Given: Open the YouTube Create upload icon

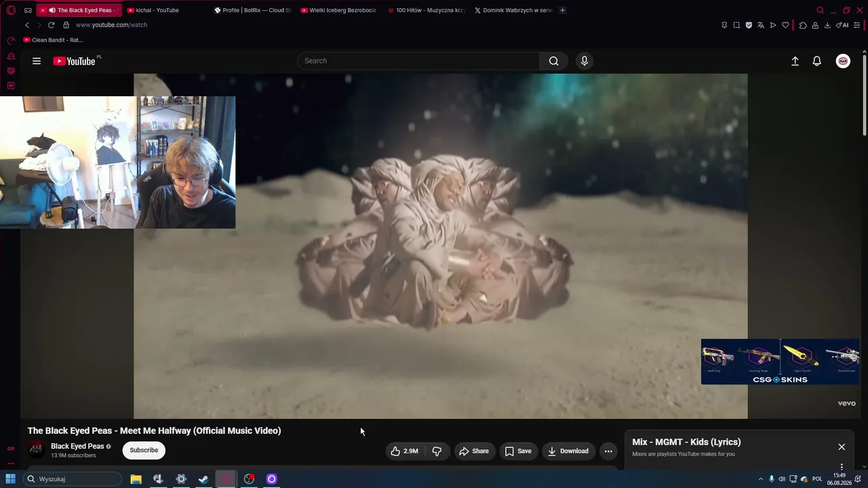Looking at the screenshot, I should pyautogui.click(x=795, y=61).
